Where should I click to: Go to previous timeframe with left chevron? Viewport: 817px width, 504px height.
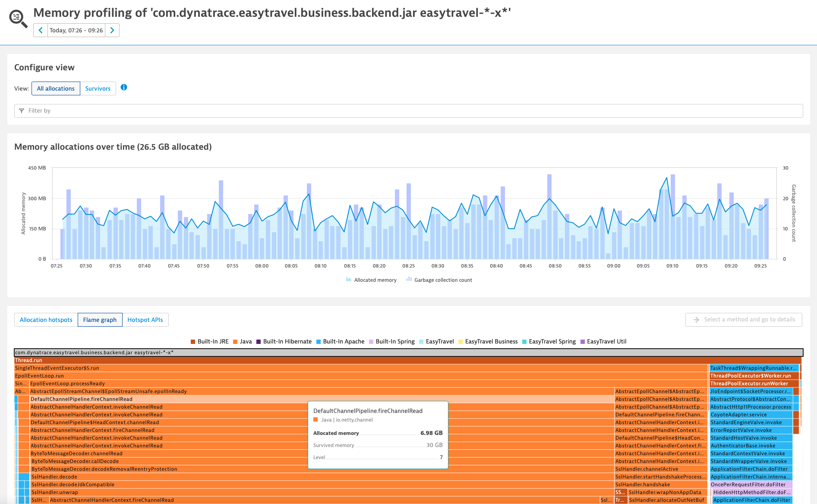(x=41, y=30)
